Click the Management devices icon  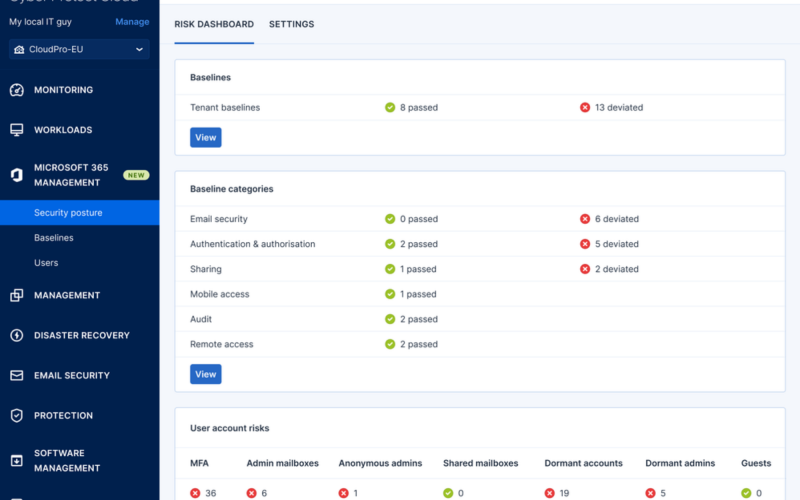tap(17, 295)
